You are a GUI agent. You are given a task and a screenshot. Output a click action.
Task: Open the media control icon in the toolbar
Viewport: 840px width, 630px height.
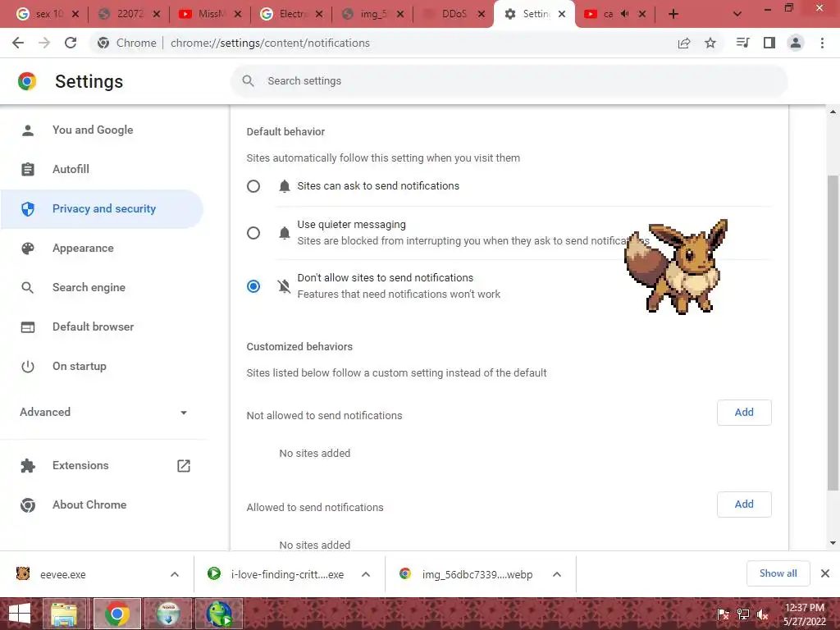pyautogui.click(x=742, y=43)
